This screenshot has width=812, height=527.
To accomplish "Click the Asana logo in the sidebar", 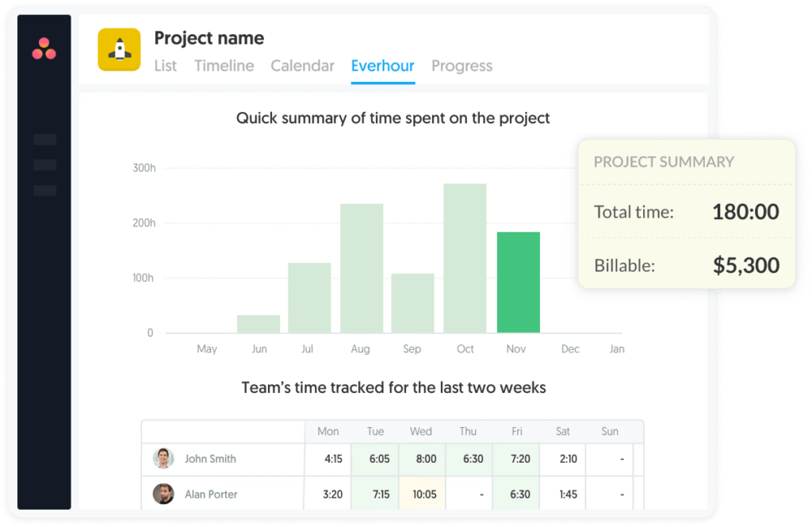I will coord(44,48).
